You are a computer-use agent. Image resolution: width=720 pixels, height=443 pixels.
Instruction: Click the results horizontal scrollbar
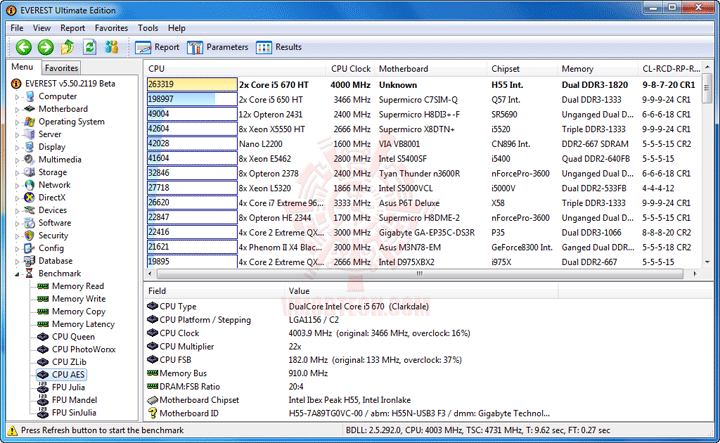click(420, 274)
